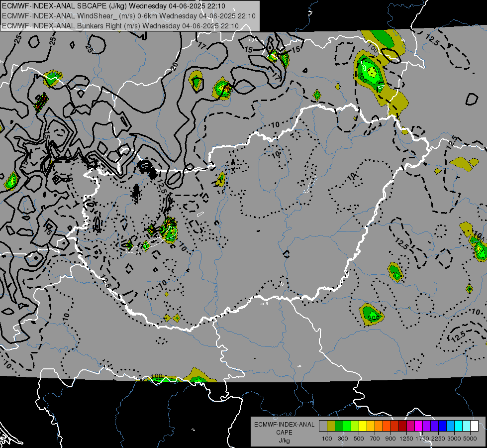
Task: Click the legend value 900
Action: pos(390,439)
